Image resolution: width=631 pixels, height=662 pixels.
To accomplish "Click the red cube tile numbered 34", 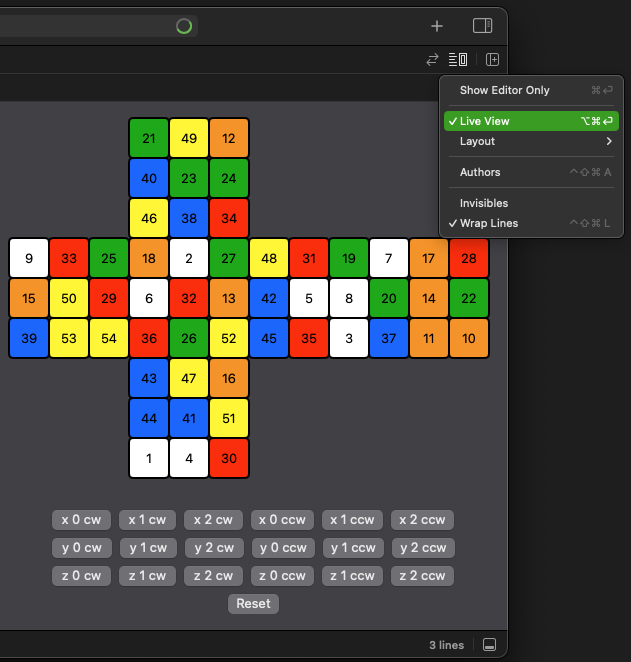I will coord(229,218).
